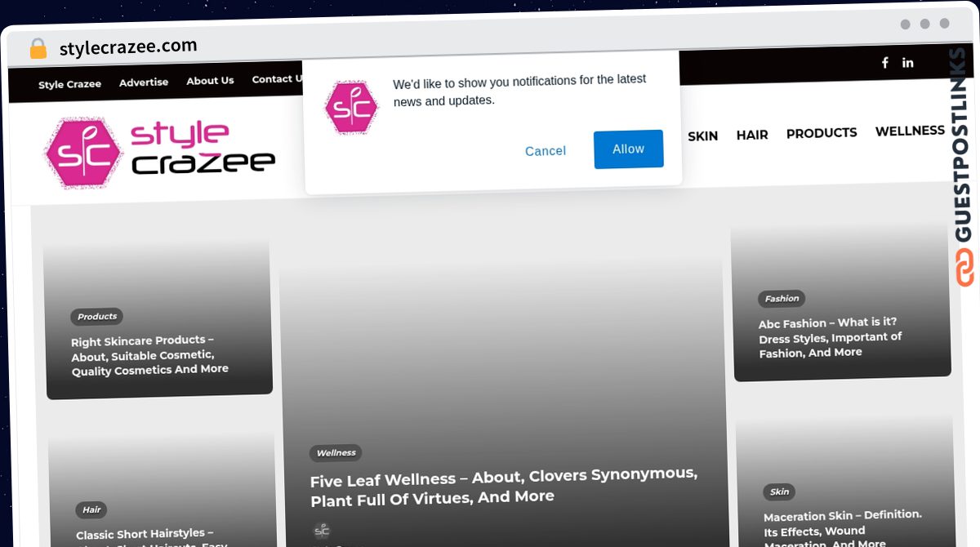Go to About Us page
This screenshot has width=980, height=547.
click(x=210, y=81)
